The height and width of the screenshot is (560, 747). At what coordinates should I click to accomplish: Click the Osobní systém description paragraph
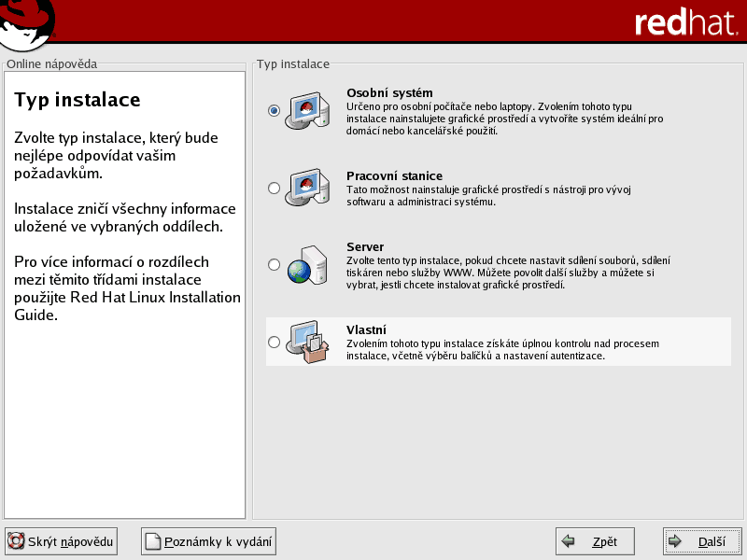504,119
